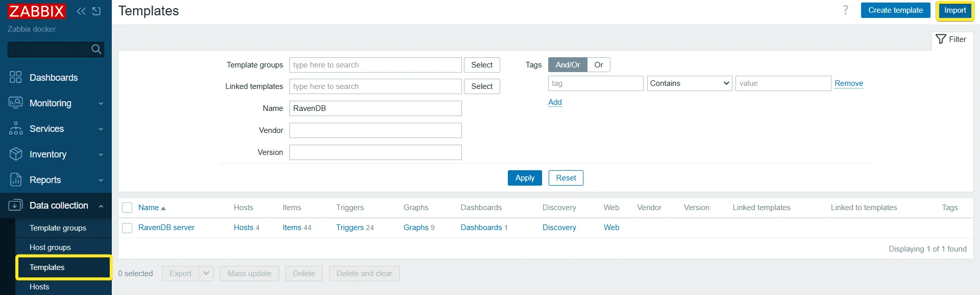Image resolution: width=980 pixels, height=295 pixels.
Task: Open Templates submenu item
Action: 63,267
